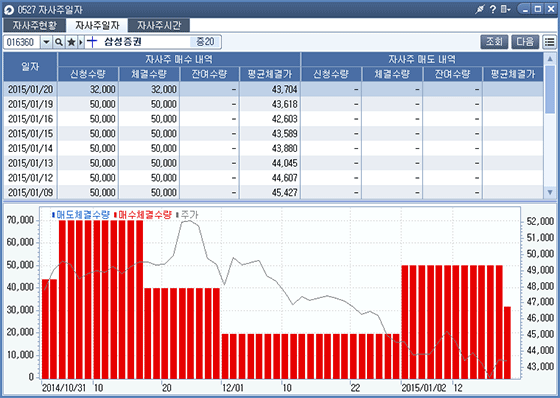Click the list menu icon beside 다음
This screenshot has height=398, width=560.
[x=550, y=42]
